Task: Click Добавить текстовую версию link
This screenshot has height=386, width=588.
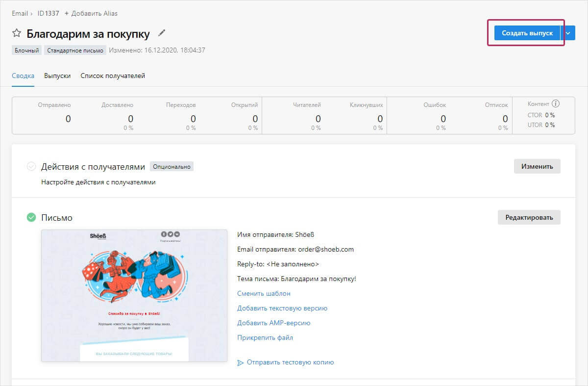Action: pos(282,308)
